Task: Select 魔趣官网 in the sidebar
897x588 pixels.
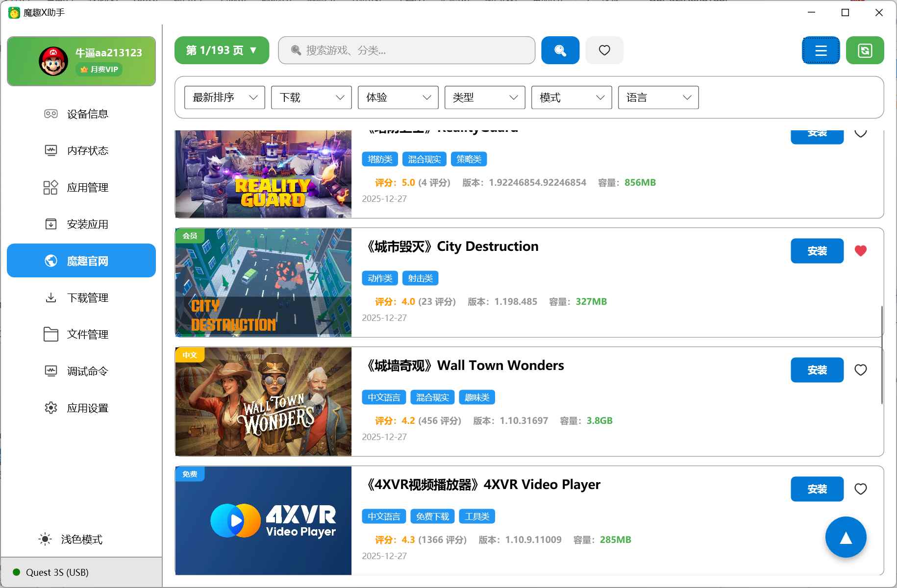Action: tap(81, 261)
